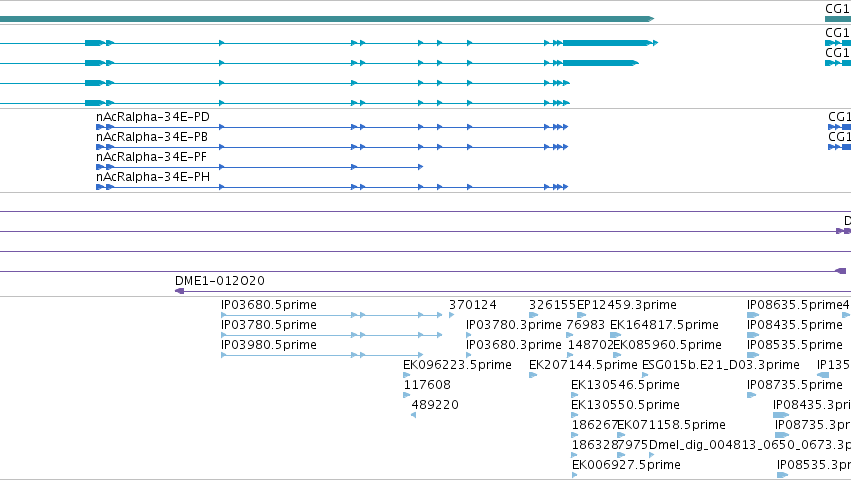Click the 76983 feature label
This screenshot has width=851, height=480.
(x=586, y=325)
